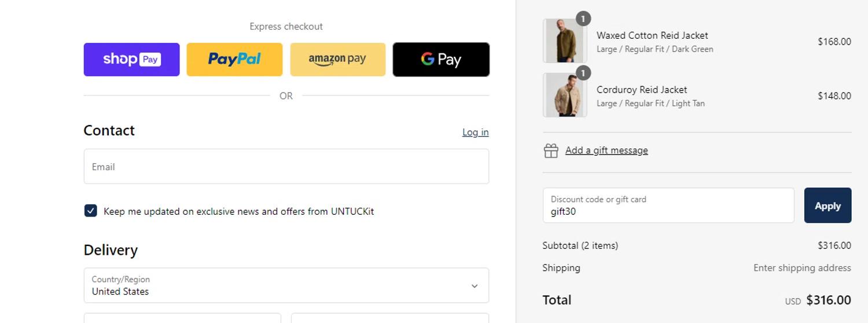Click the Country/Region chevron arrow
Image resolution: width=868 pixels, height=323 pixels.
pos(475,286)
